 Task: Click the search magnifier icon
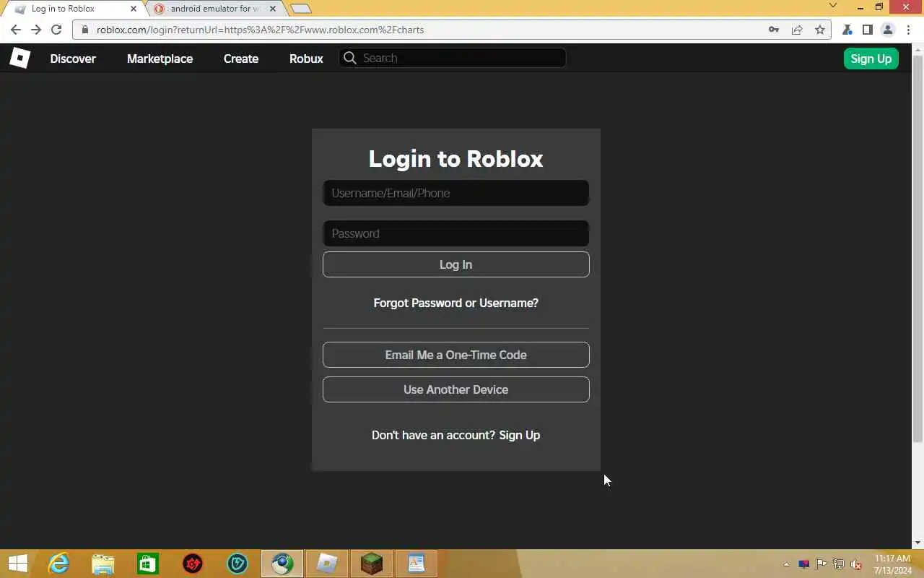(350, 58)
